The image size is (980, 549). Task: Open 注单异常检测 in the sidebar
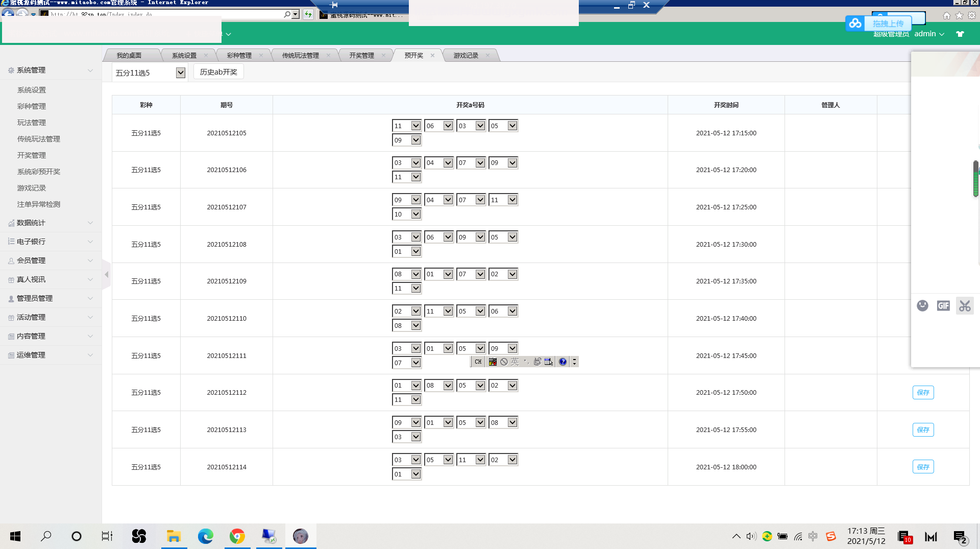[x=39, y=204]
